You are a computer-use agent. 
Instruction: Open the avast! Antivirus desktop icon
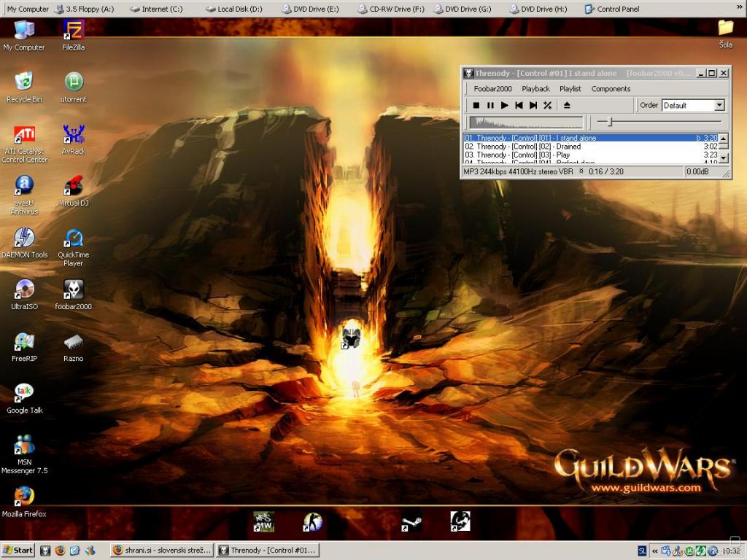(x=24, y=195)
